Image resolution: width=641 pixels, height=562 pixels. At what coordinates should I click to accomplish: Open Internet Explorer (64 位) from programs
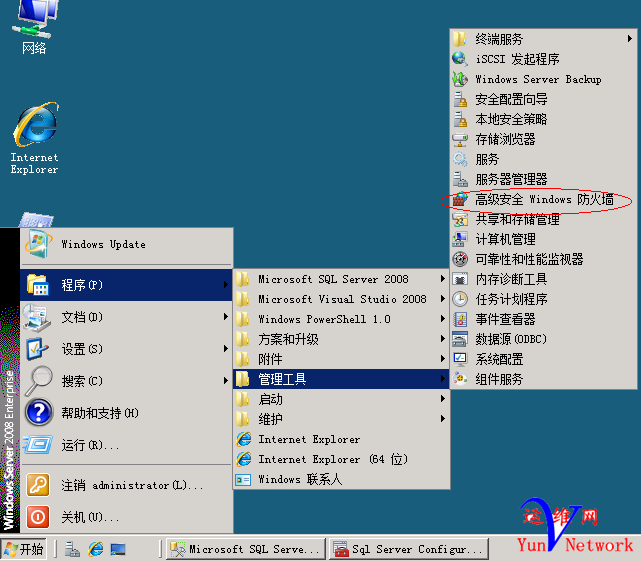pyautogui.click(x=341, y=459)
